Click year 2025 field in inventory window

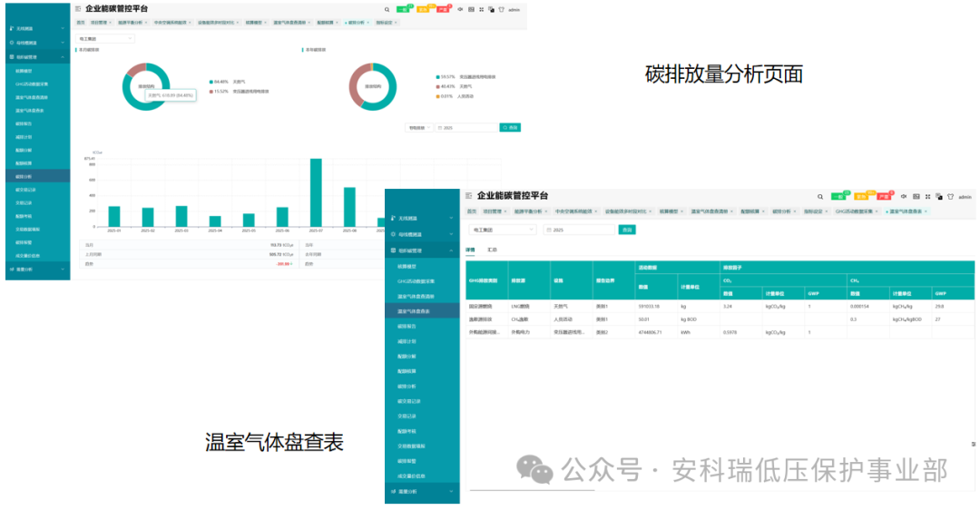[x=579, y=230]
